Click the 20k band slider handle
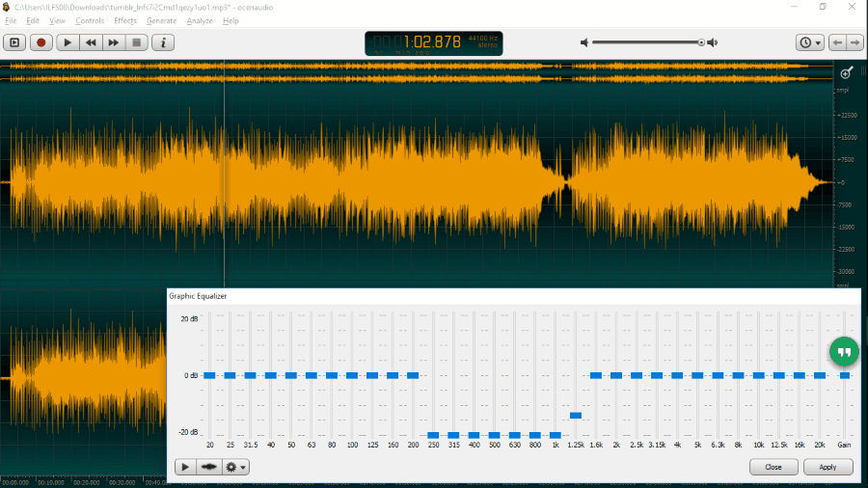The height and width of the screenshot is (488, 868). tap(820, 376)
